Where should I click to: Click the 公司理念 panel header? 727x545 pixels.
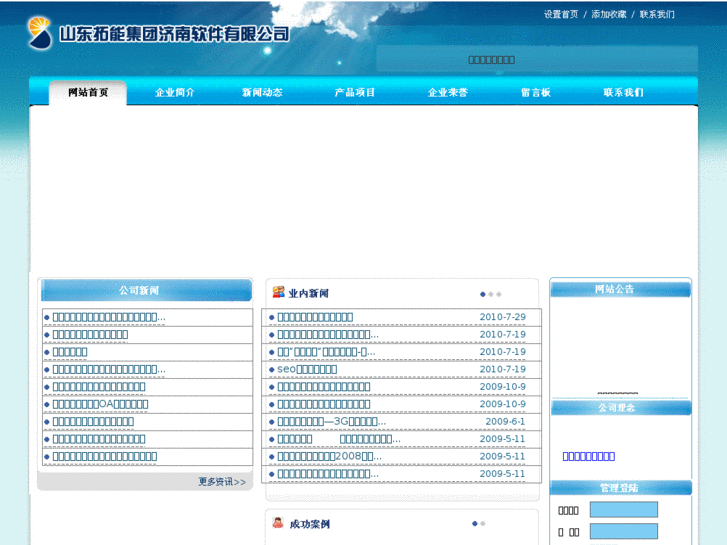(x=621, y=408)
